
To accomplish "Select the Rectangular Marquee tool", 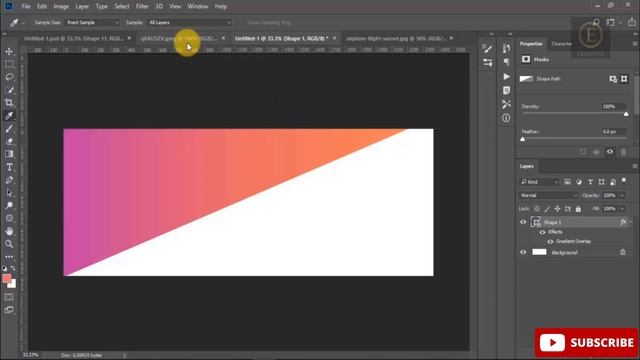I will pos(9,64).
